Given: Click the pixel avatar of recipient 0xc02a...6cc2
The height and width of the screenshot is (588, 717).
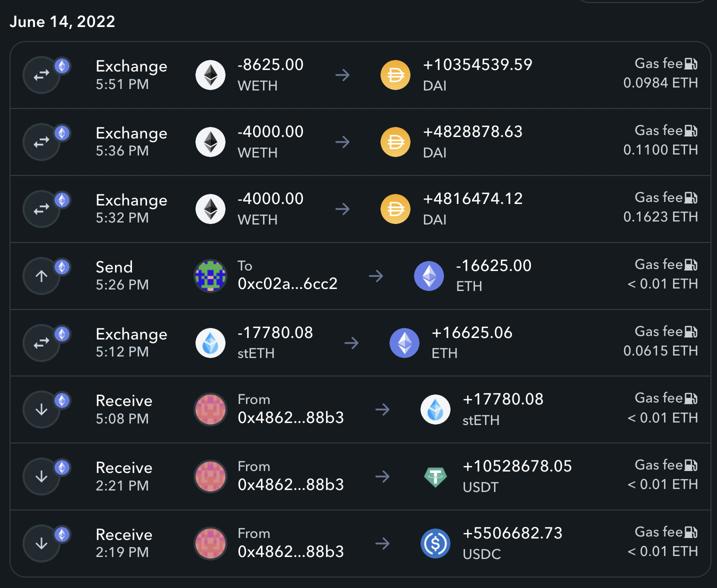Looking at the screenshot, I should coord(210,276).
